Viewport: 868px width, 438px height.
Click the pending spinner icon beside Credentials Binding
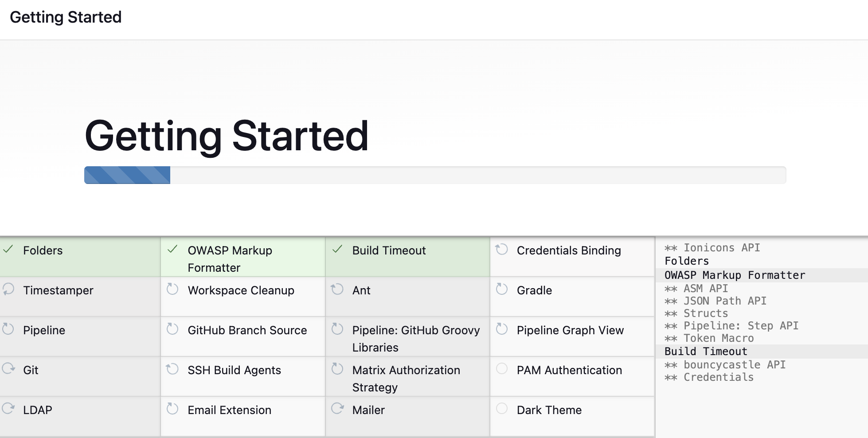(501, 250)
